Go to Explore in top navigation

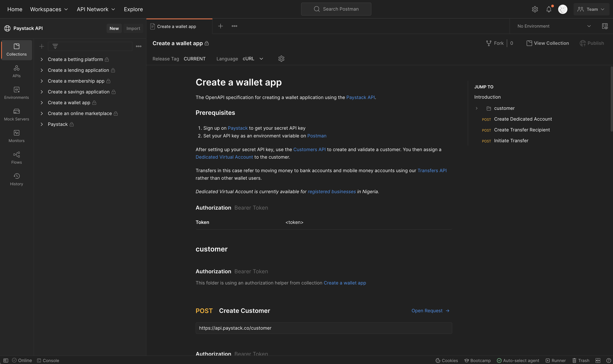pos(133,9)
